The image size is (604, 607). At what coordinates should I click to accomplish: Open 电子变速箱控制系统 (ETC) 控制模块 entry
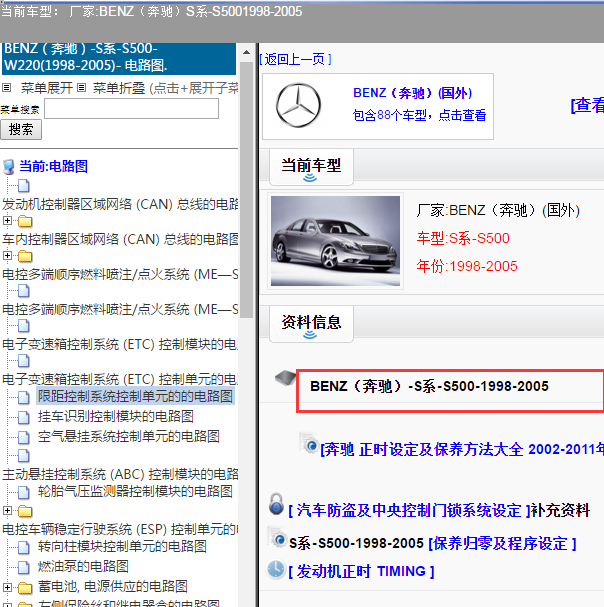120,344
